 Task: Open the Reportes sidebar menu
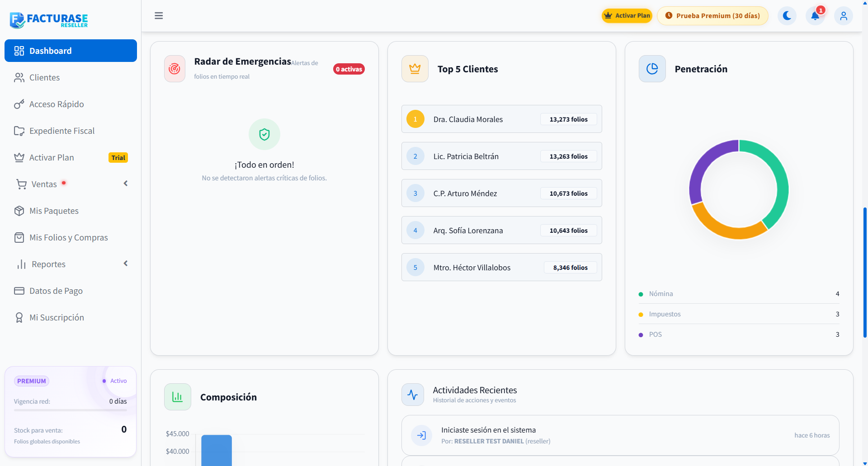71,264
